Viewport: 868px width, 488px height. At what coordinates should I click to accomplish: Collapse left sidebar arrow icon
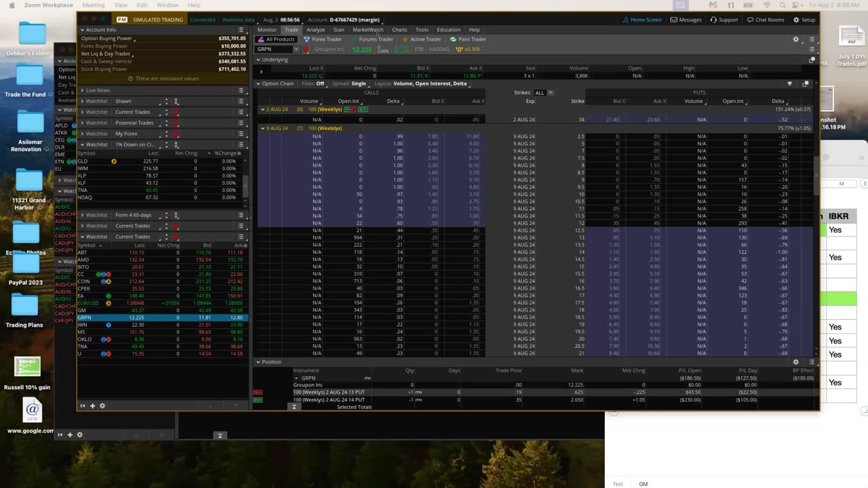point(83,406)
